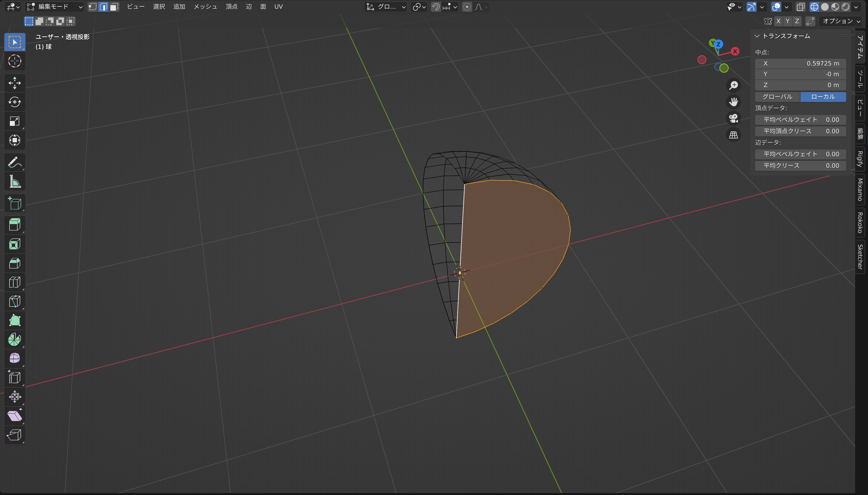Toggle overlays display button

(x=776, y=7)
